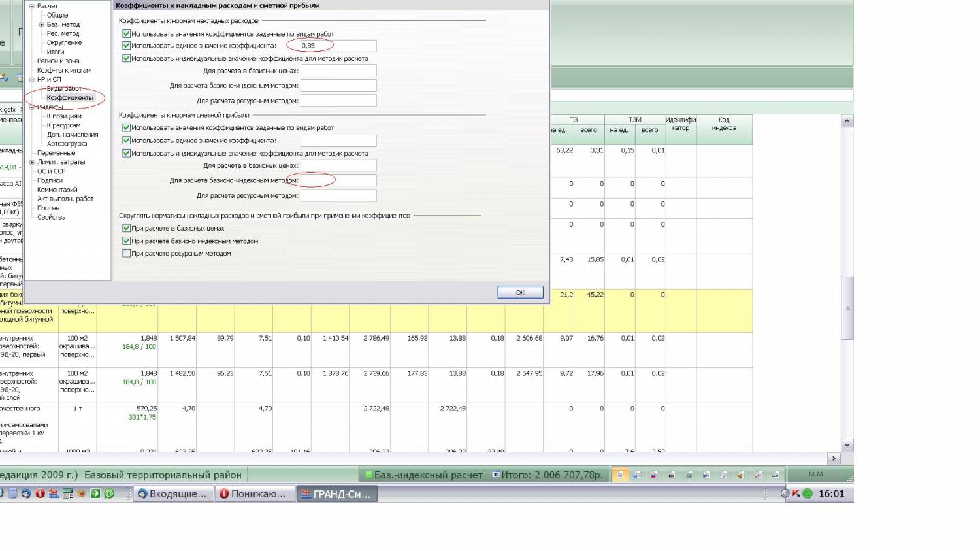Click the vertical scrollbar thumb of the table
This screenshot has height=551, width=980.
tap(847, 307)
